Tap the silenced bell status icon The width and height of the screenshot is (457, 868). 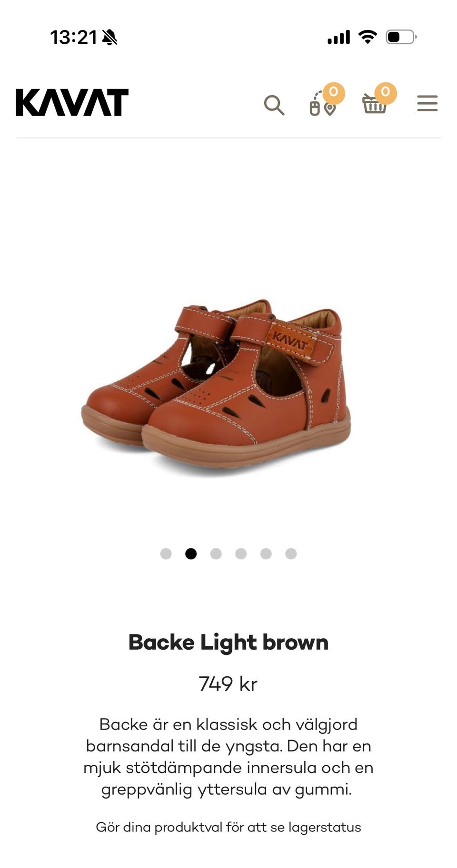click(109, 37)
